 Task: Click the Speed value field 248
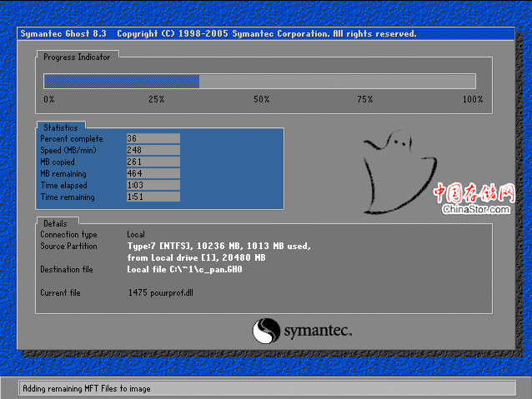153,150
